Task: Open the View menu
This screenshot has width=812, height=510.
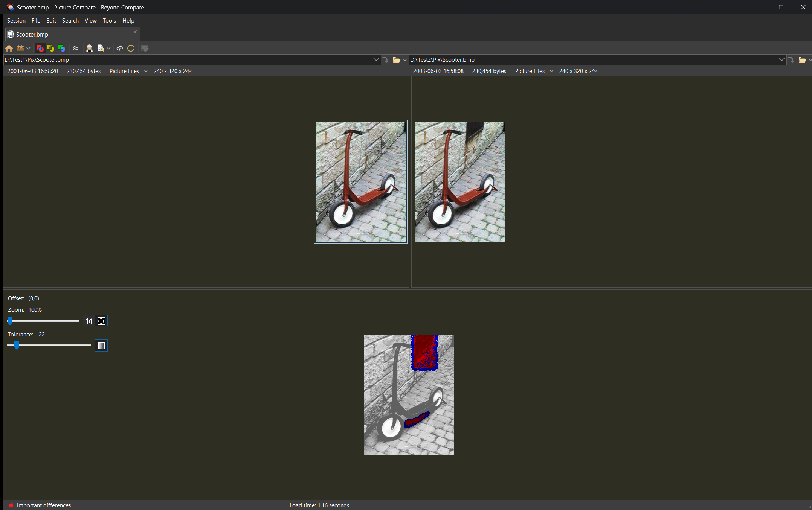Action: [90, 21]
